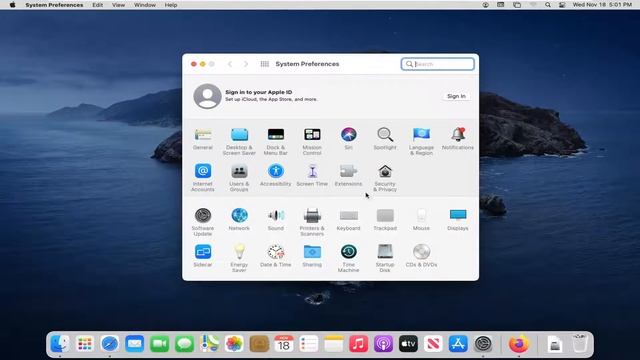640x360 pixels.
Task: Open Accessibility preferences
Action: [x=276, y=175]
